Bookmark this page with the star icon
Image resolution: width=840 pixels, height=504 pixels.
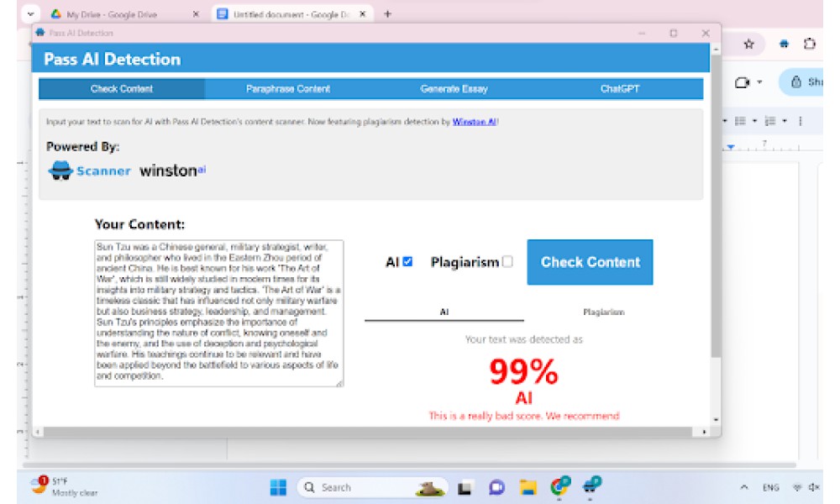click(749, 44)
